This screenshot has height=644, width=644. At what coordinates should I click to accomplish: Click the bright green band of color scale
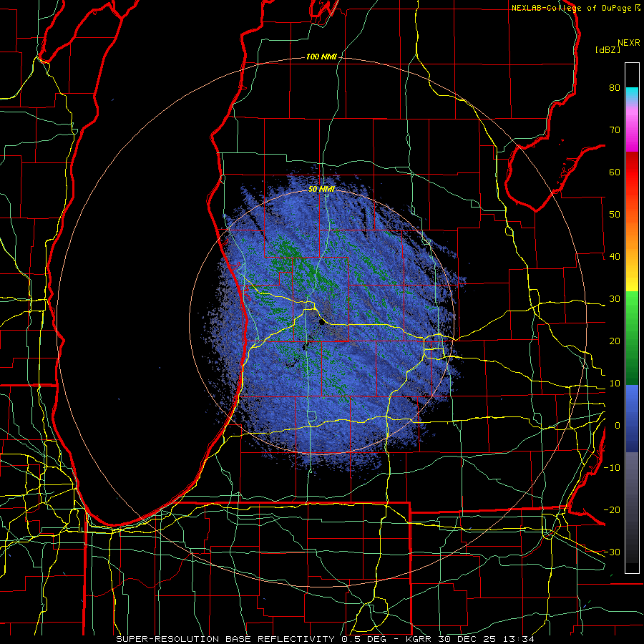[632, 304]
